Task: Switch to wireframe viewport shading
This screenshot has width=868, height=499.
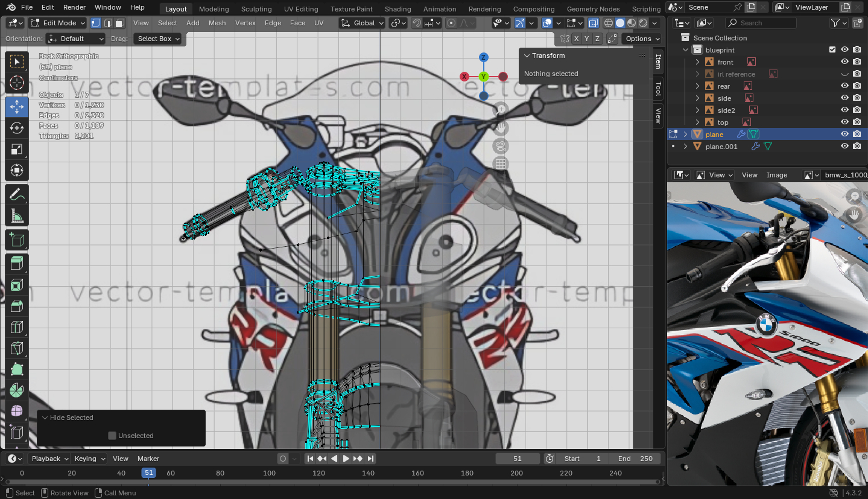Action: pyautogui.click(x=608, y=23)
